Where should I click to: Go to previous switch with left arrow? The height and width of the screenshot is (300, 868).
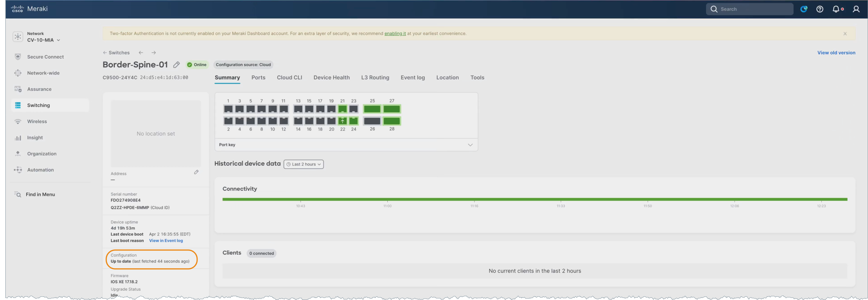141,53
